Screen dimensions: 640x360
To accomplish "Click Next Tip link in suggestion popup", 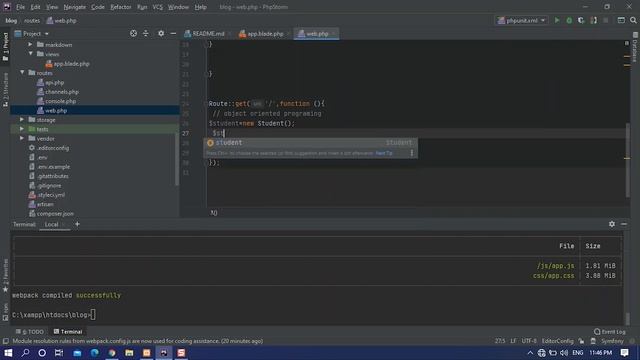I will (384, 153).
